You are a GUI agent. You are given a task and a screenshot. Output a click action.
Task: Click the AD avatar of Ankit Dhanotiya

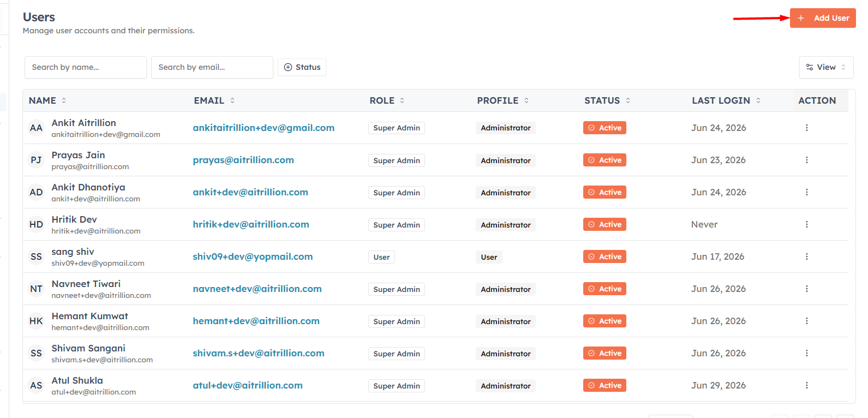(36, 192)
